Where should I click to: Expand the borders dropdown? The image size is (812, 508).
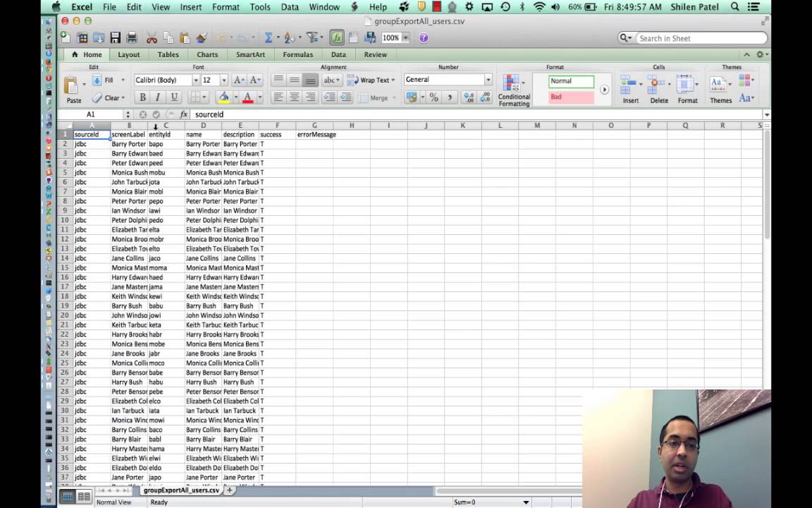click(204, 97)
